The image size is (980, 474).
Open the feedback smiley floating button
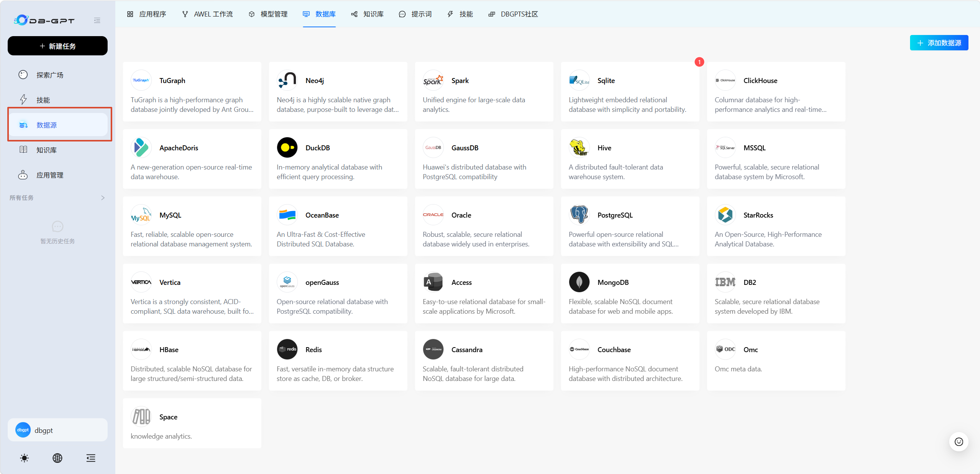coord(959,442)
